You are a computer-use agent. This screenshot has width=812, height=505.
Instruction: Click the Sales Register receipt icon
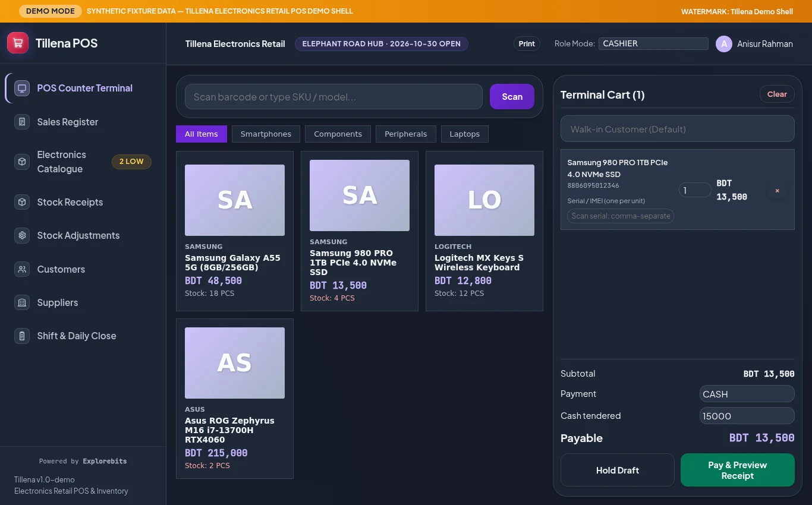point(22,122)
